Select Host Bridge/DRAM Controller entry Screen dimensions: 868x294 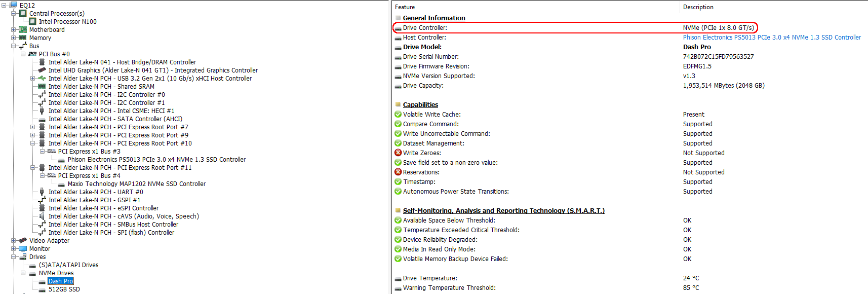click(x=122, y=62)
